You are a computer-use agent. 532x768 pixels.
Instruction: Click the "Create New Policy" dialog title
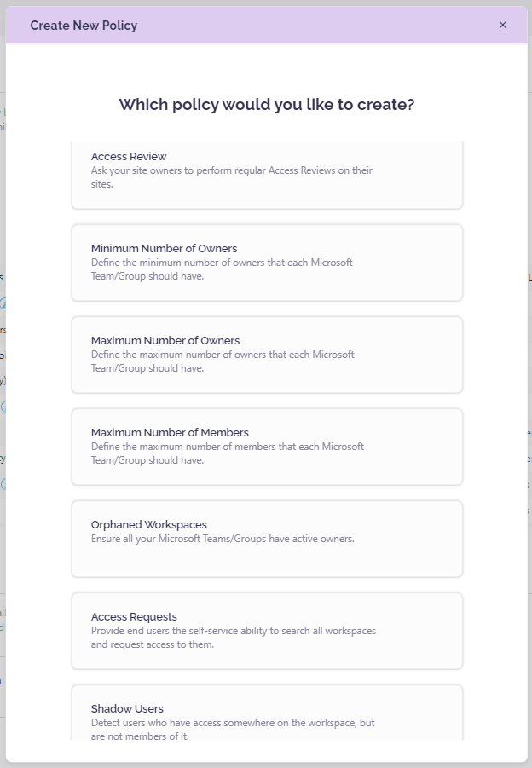[x=84, y=26]
